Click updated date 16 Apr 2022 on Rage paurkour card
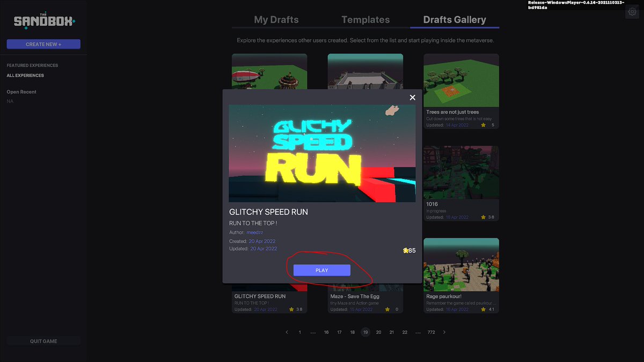The height and width of the screenshot is (362, 644). coord(457,309)
